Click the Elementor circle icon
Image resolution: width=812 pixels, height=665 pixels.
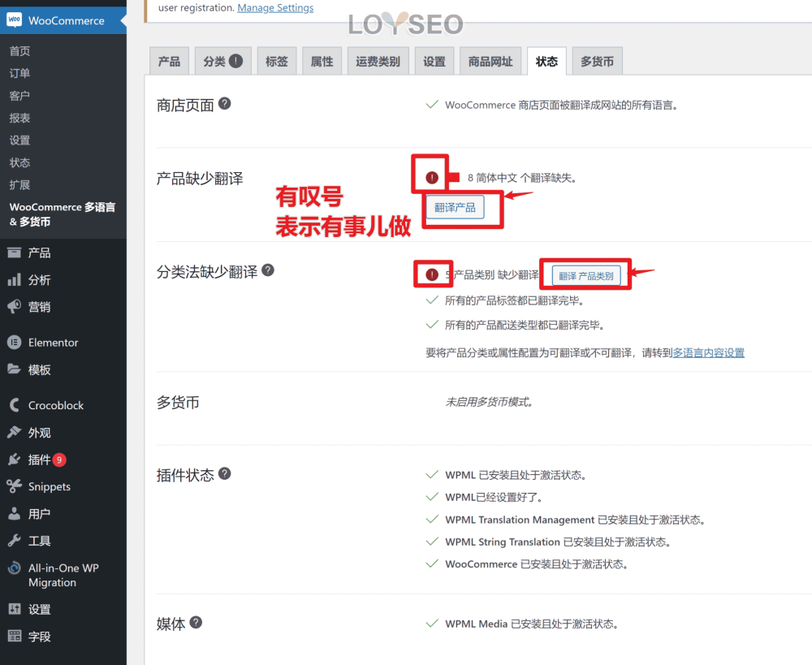click(14, 343)
